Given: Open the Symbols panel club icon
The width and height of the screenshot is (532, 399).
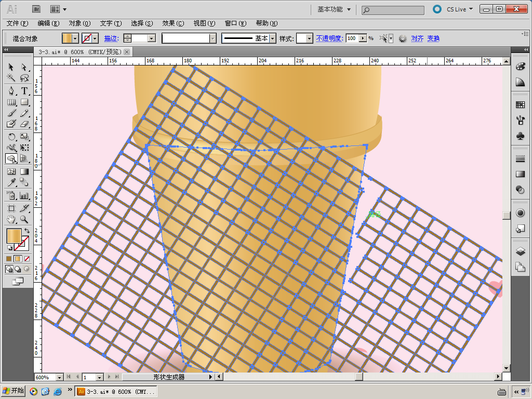Looking at the screenshot, I should click(x=520, y=136).
